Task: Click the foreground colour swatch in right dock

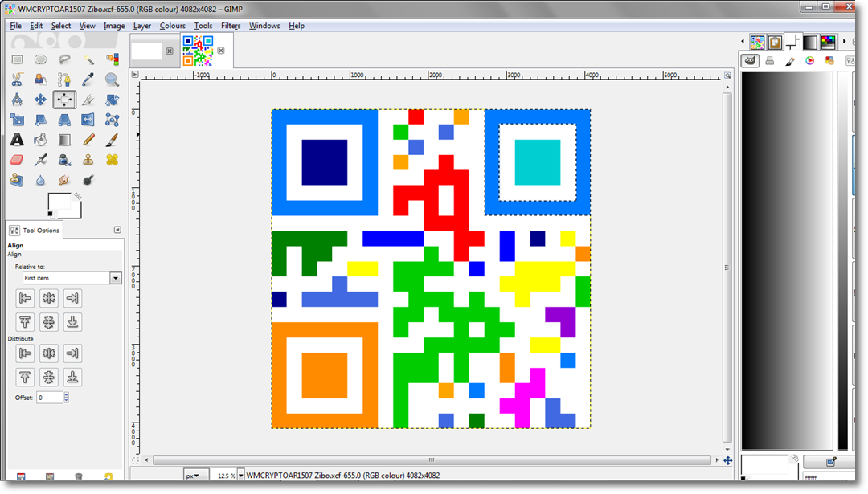Action: [x=764, y=464]
